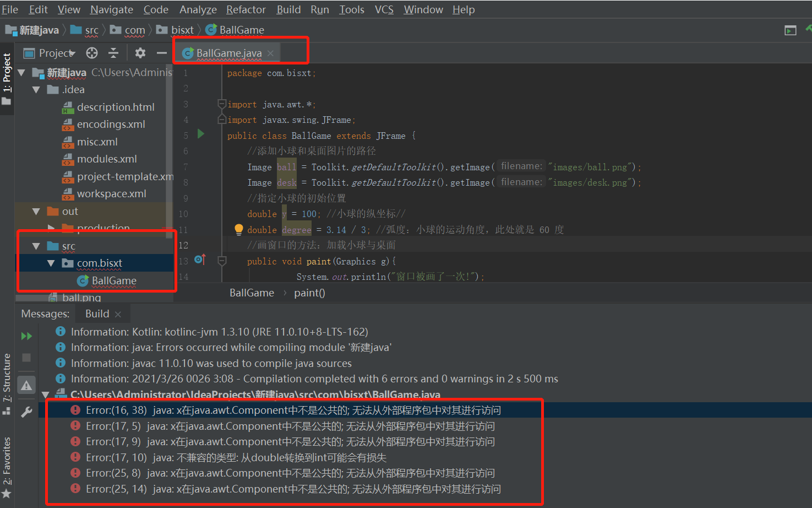Collapse paint method fold marker at line 13
The width and height of the screenshot is (812, 508).
(222, 261)
